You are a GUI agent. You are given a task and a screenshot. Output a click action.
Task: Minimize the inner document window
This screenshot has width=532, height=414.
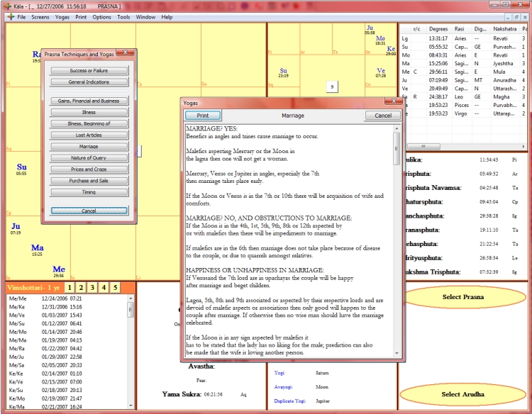pos(508,17)
